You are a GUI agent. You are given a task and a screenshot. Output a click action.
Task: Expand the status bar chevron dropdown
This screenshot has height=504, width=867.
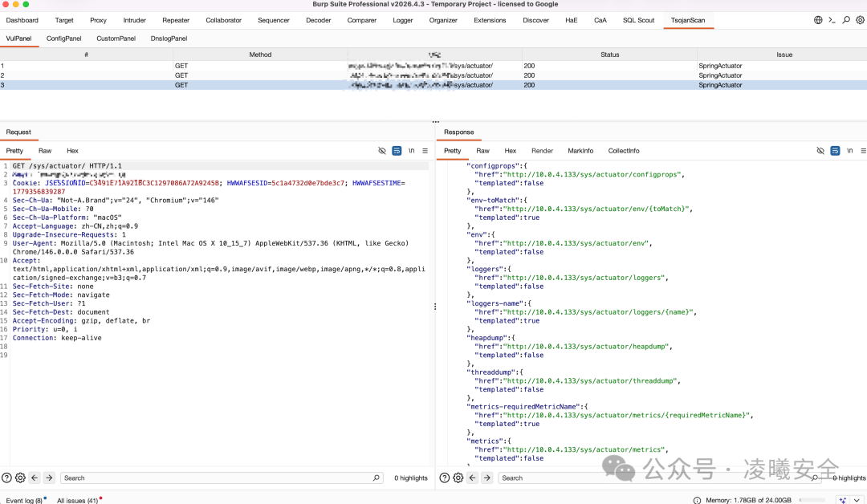(x=857, y=500)
